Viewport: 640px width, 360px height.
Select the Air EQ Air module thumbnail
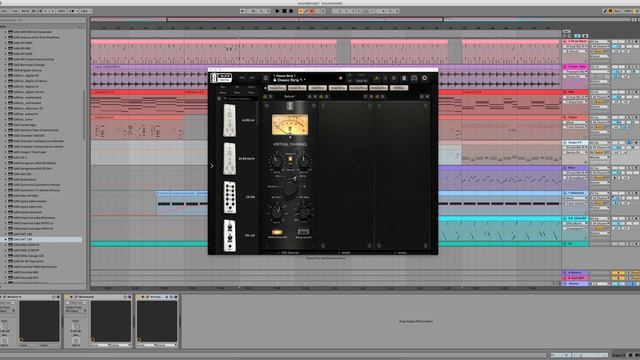(229, 120)
